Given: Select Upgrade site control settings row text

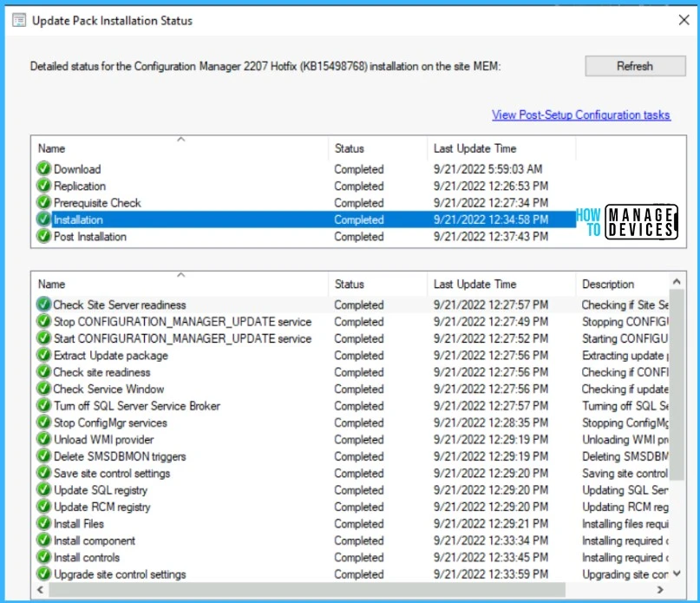Looking at the screenshot, I should [x=120, y=574].
